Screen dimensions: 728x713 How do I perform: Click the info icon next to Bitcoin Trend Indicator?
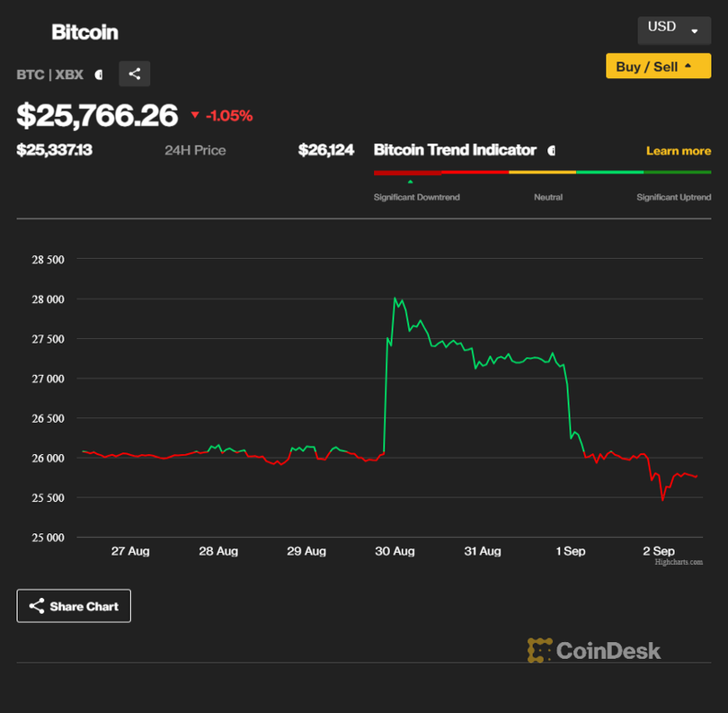(550, 150)
